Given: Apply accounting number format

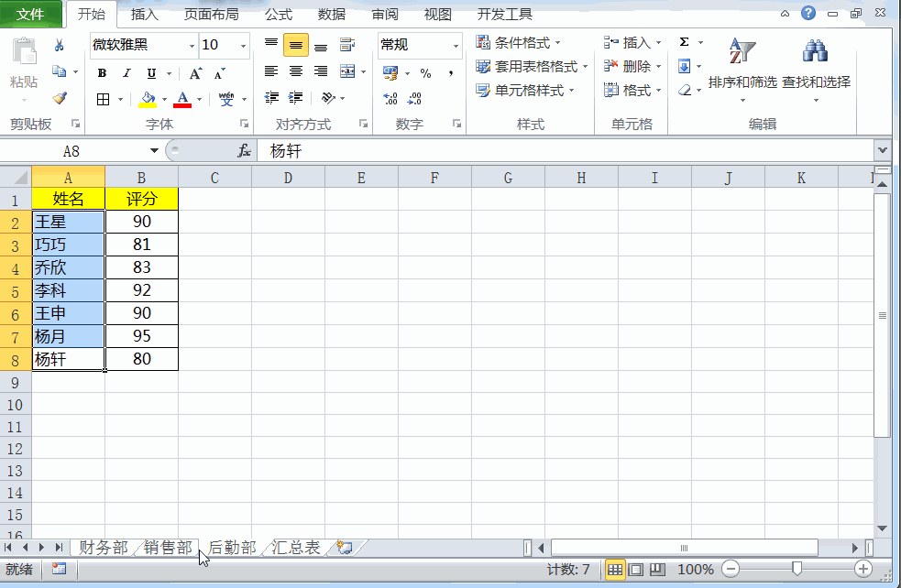Looking at the screenshot, I should [x=390, y=73].
